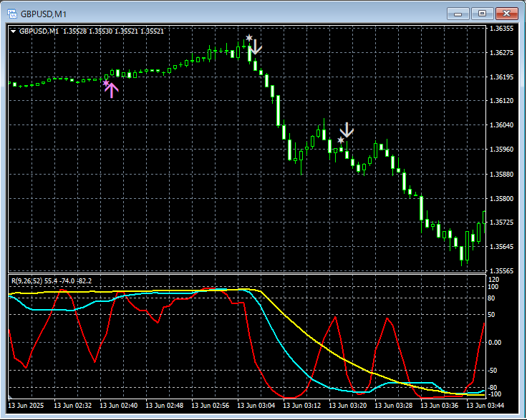Expand the triangle next to GBPUSD,M1 in the chart
Image resolution: width=527 pixels, height=420 pixels.
13,31
